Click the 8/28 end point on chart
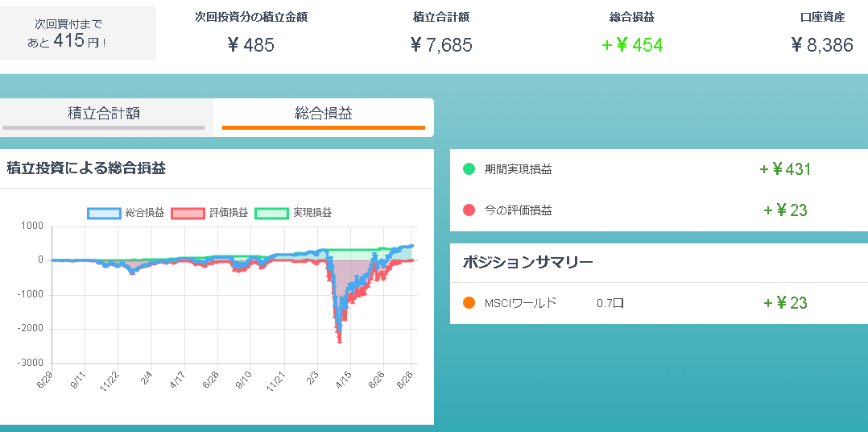The width and height of the screenshot is (868, 432). pyautogui.click(x=411, y=246)
